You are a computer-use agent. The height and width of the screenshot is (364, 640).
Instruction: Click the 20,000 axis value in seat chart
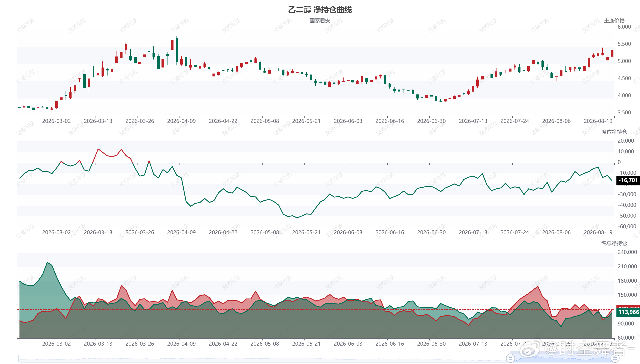[x=626, y=141]
